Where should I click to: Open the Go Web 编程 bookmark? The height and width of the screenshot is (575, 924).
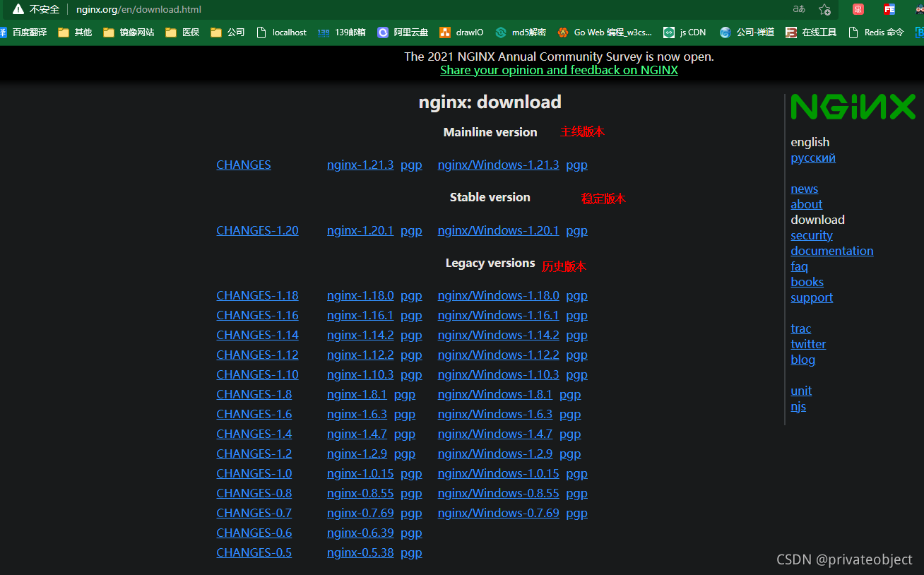point(605,32)
